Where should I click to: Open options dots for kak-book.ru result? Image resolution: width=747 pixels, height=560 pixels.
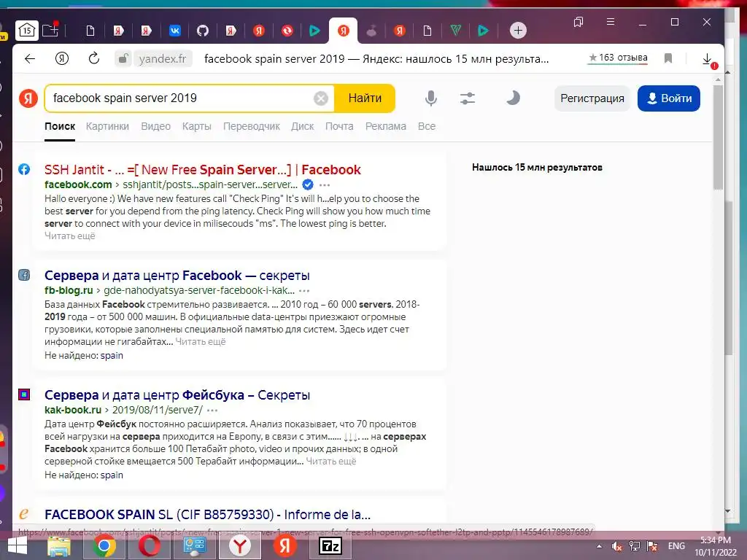click(212, 410)
